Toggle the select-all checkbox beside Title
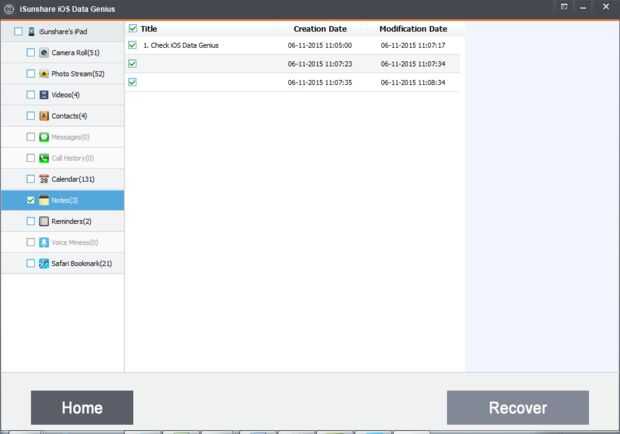 pyautogui.click(x=133, y=28)
